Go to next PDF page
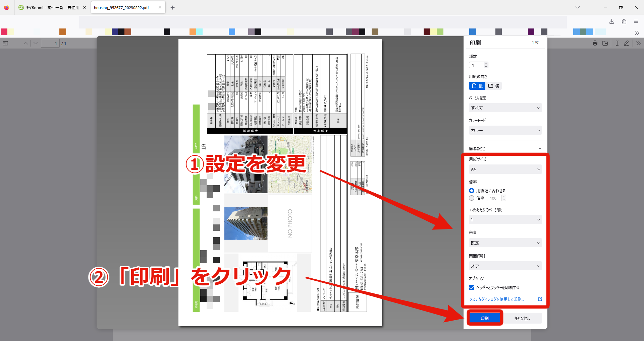The image size is (644, 341). (36, 43)
